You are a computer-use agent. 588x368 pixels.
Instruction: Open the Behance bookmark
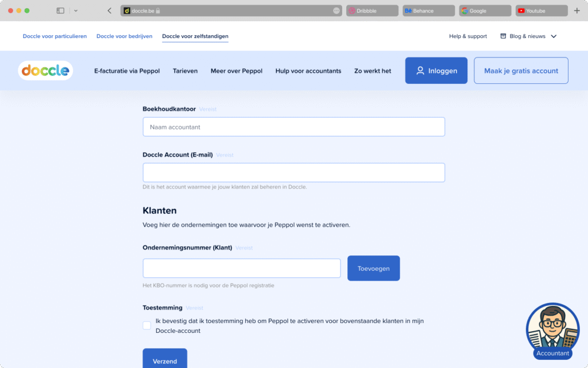428,10
